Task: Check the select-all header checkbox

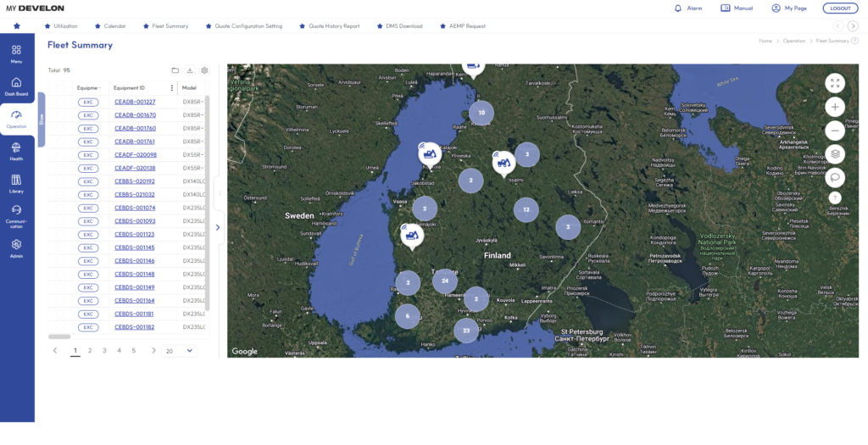Action: (60, 88)
